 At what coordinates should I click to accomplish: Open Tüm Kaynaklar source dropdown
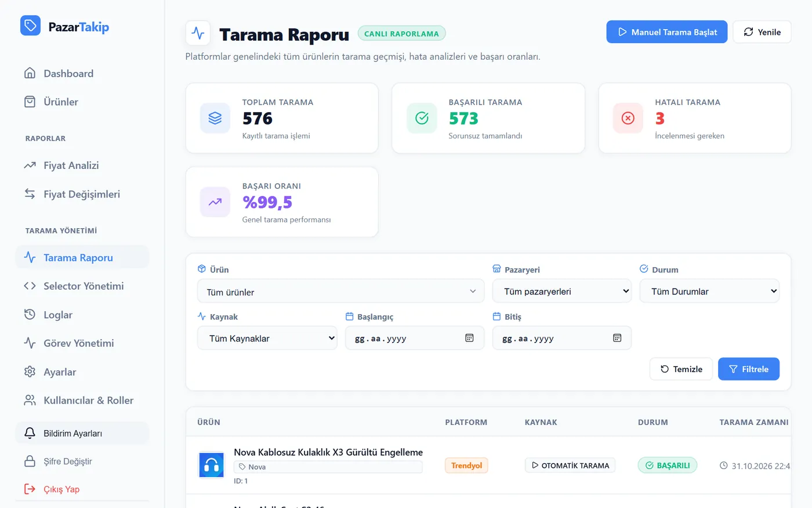(x=267, y=338)
